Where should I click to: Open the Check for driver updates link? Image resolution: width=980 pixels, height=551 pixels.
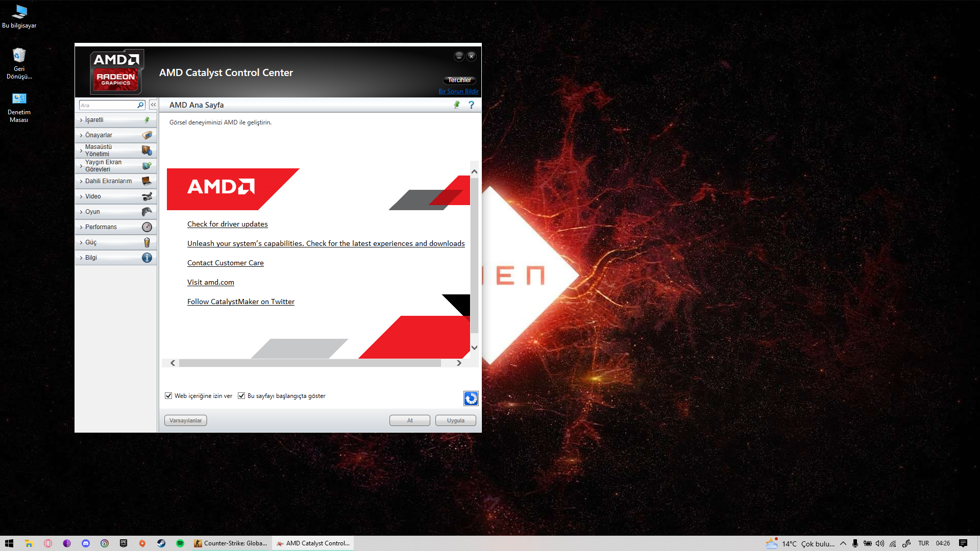(x=228, y=224)
